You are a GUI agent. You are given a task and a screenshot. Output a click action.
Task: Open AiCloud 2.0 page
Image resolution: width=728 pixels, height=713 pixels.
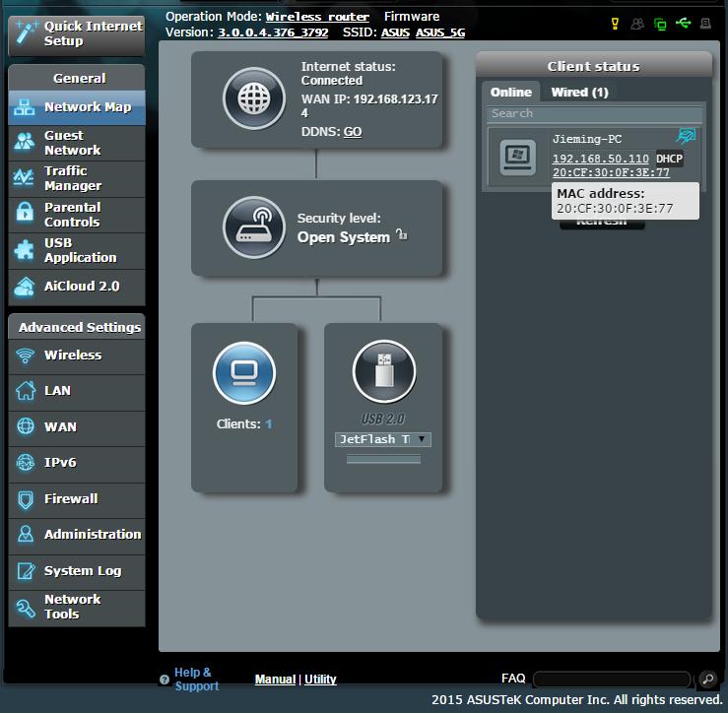pos(77,287)
